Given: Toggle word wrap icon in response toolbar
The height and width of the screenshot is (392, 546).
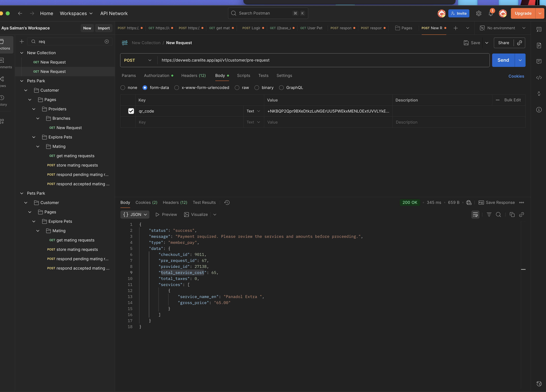Looking at the screenshot, I should point(475,214).
